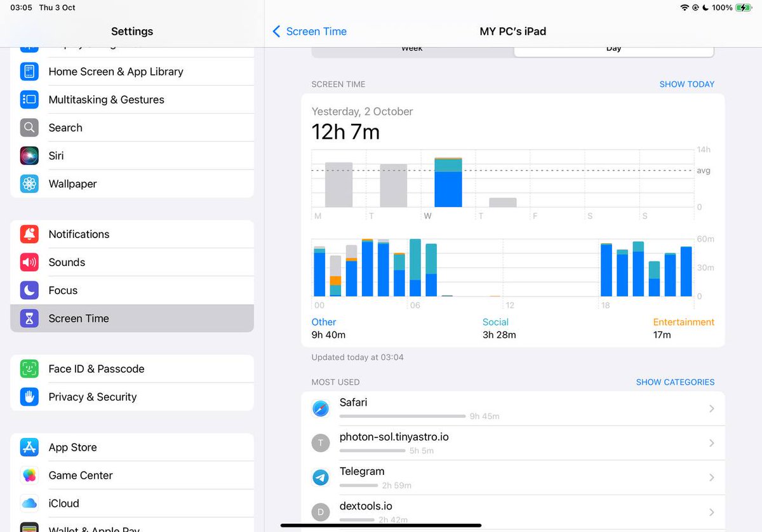Tap the App Store icon
The image size is (762, 532).
(29, 448)
